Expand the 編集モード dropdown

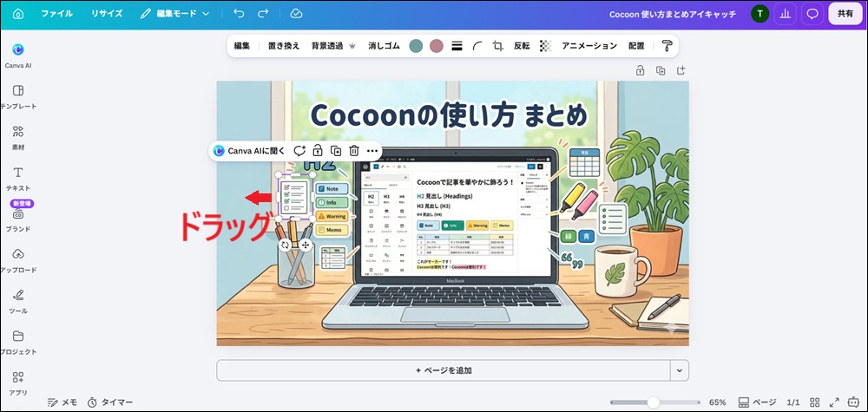coord(175,14)
